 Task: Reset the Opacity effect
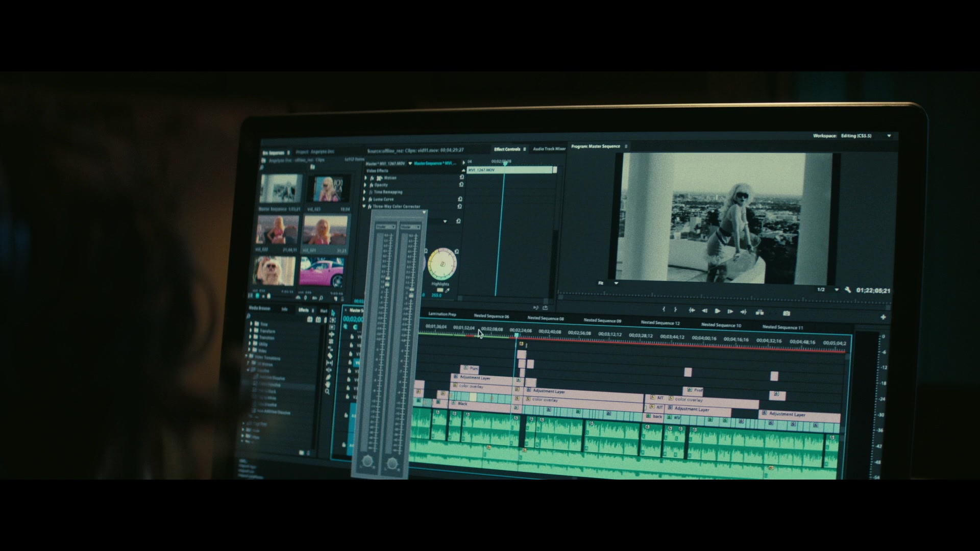pos(461,184)
